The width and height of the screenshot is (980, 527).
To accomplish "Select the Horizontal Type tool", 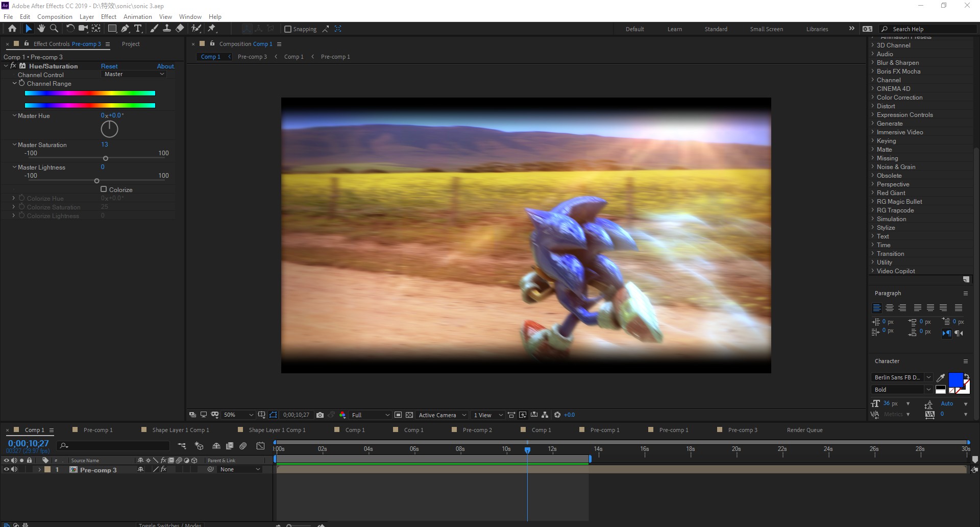I will [138, 29].
